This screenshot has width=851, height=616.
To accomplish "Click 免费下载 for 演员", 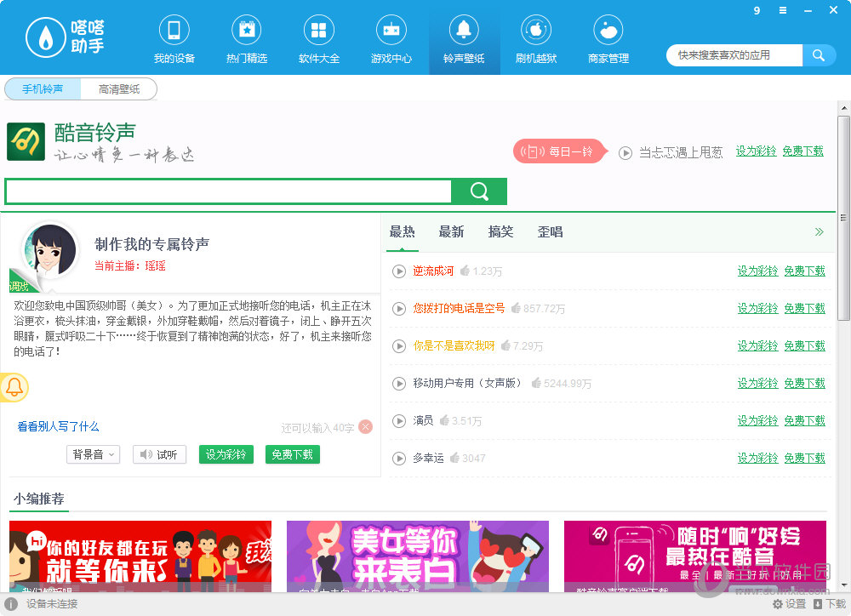I will 805,420.
